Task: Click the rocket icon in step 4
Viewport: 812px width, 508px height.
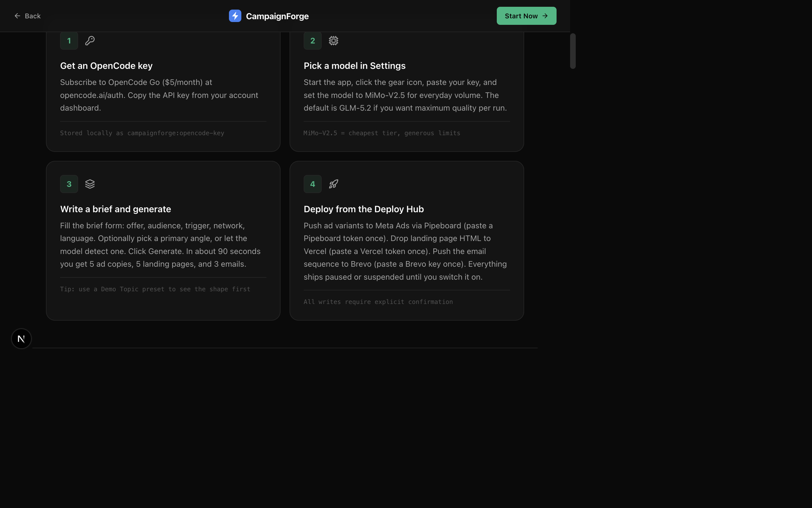Action: click(333, 184)
